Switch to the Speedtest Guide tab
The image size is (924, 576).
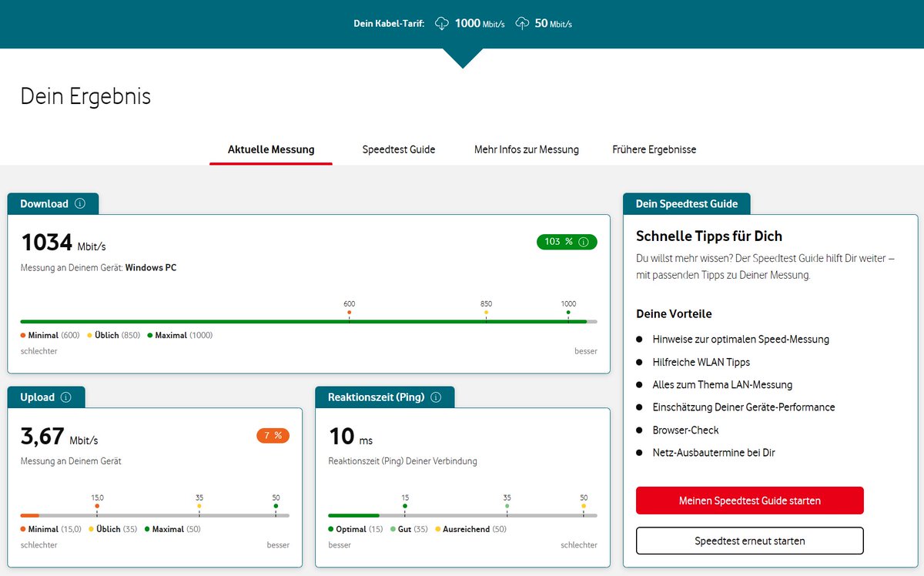pos(399,149)
